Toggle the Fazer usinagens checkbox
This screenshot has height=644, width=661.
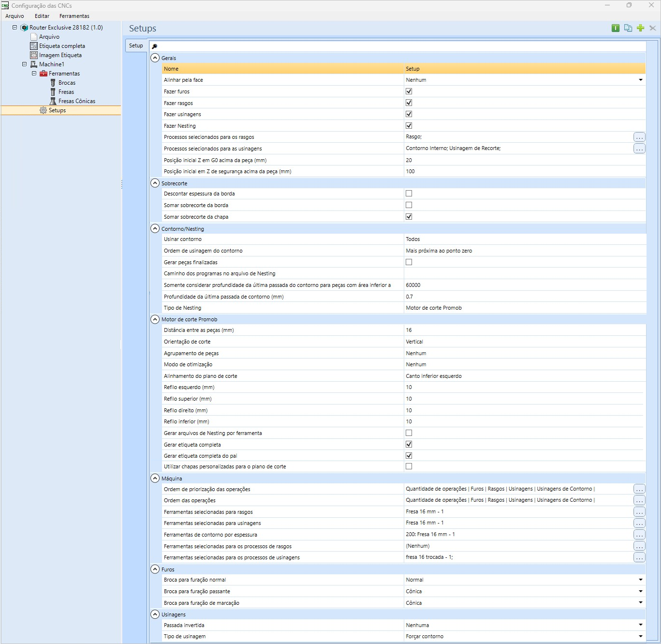(x=409, y=114)
